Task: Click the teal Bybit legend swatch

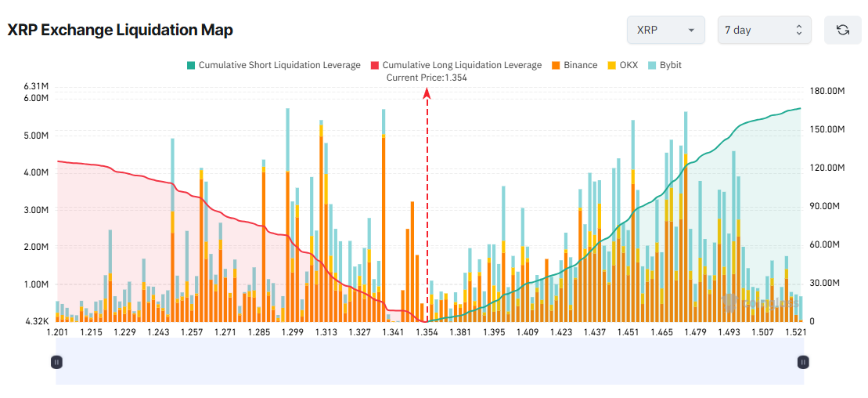Action: 652,65
